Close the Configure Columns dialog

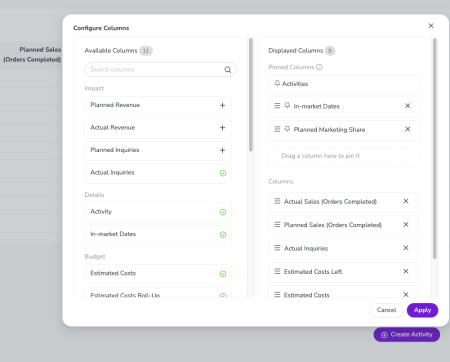[431, 26]
